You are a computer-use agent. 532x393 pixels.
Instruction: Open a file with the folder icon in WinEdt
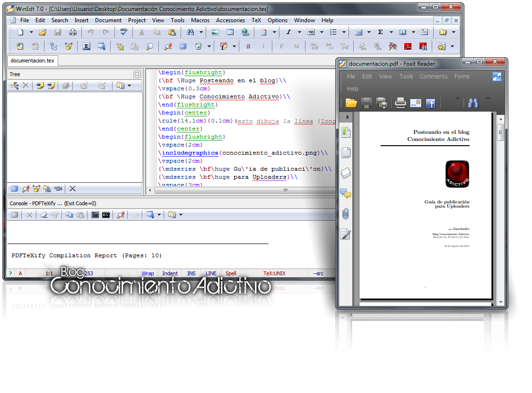point(43,32)
